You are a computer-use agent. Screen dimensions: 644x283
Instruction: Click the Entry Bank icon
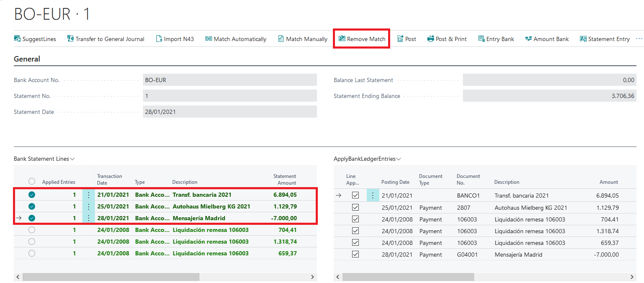click(481, 39)
